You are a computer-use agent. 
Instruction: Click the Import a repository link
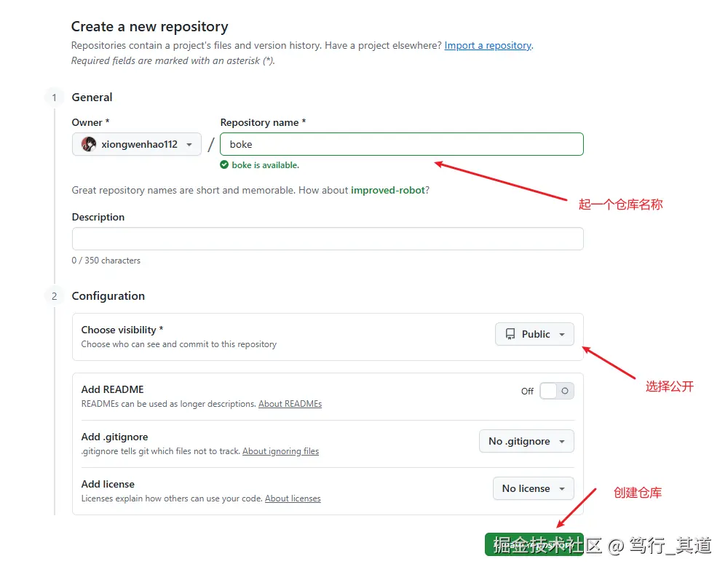[x=488, y=45]
